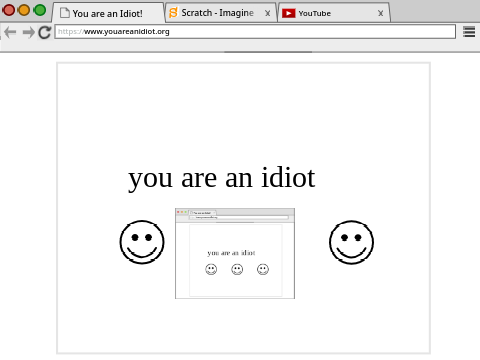
Task: Click the orange minimize window button
Action: click(24, 10)
